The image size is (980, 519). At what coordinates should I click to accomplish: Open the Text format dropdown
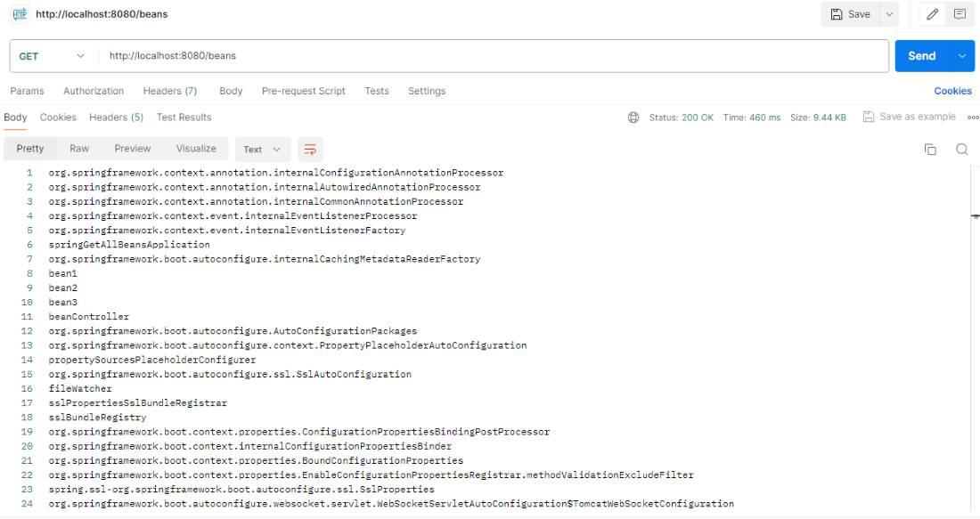[x=262, y=150]
